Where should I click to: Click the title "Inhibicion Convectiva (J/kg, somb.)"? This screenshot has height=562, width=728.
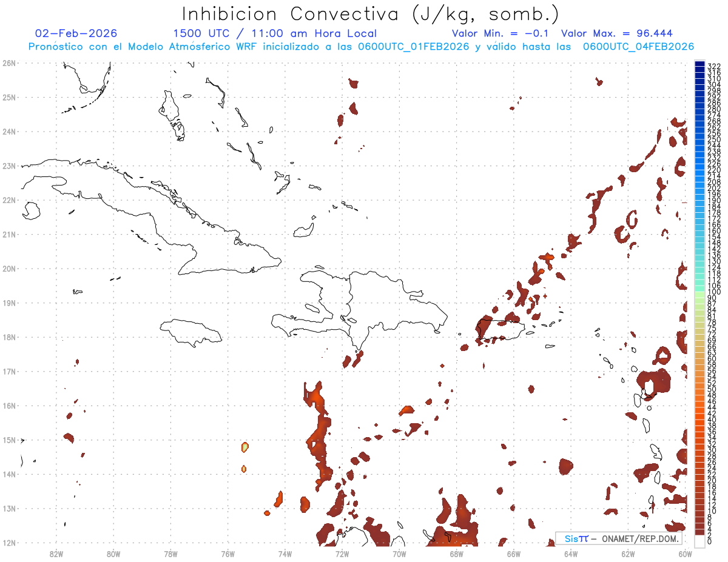click(x=370, y=15)
